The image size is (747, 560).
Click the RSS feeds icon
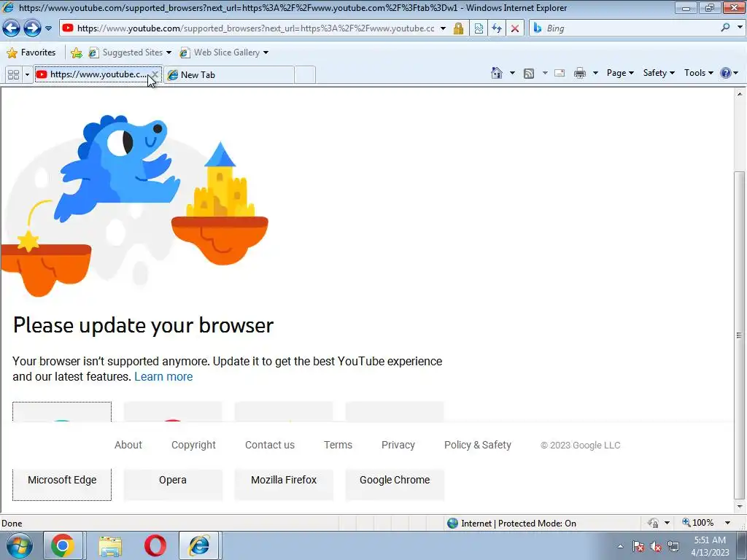pos(529,74)
